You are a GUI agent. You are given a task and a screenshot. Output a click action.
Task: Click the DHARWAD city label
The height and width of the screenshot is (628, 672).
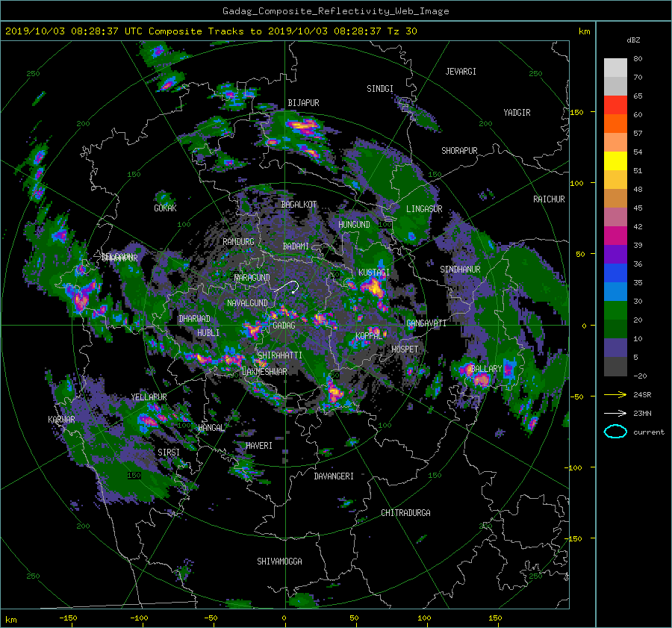194,319
